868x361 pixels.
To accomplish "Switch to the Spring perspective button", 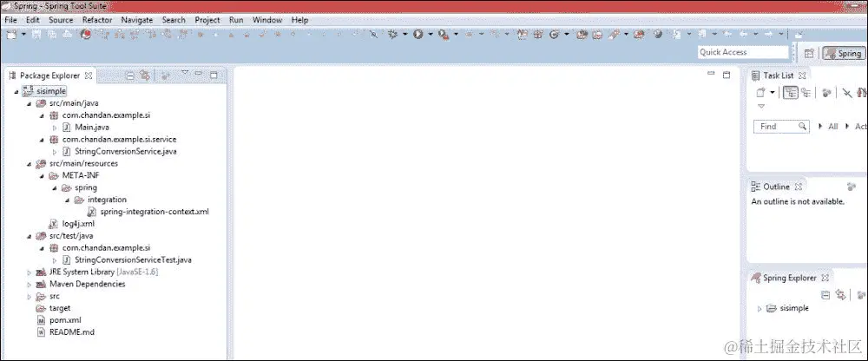I will pyautogui.click(x=843, y=53).
